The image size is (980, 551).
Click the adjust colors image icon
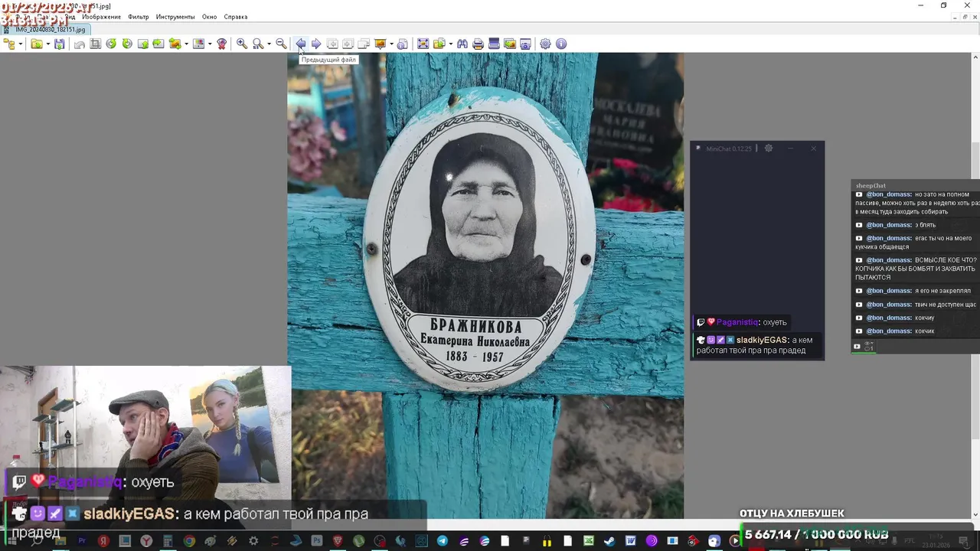[198, 44]
